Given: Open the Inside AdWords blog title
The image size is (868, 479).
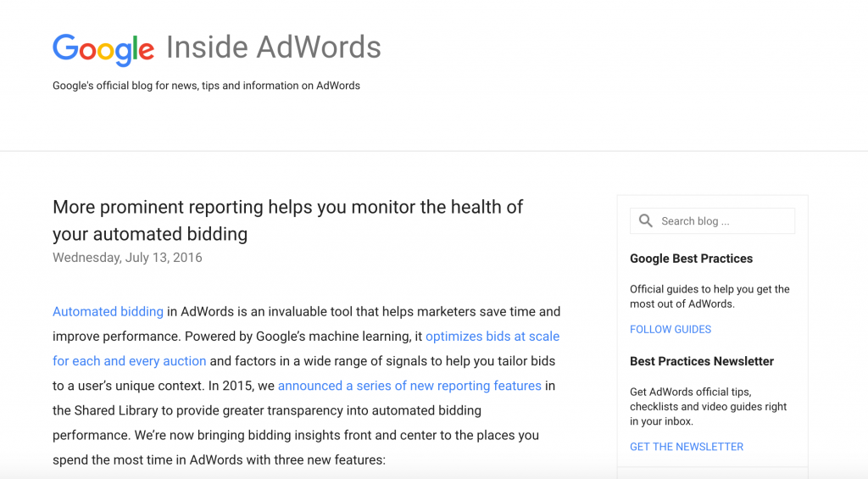Looking at the screenshot, I should coord(274,47).
